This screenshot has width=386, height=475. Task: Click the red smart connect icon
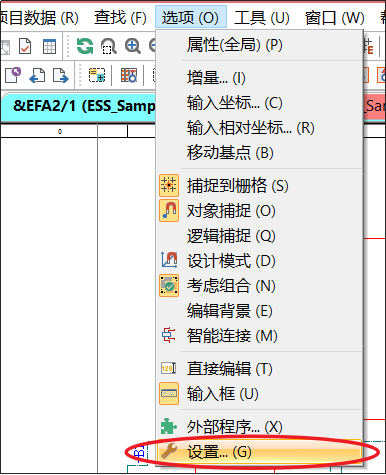coord(169,335)
